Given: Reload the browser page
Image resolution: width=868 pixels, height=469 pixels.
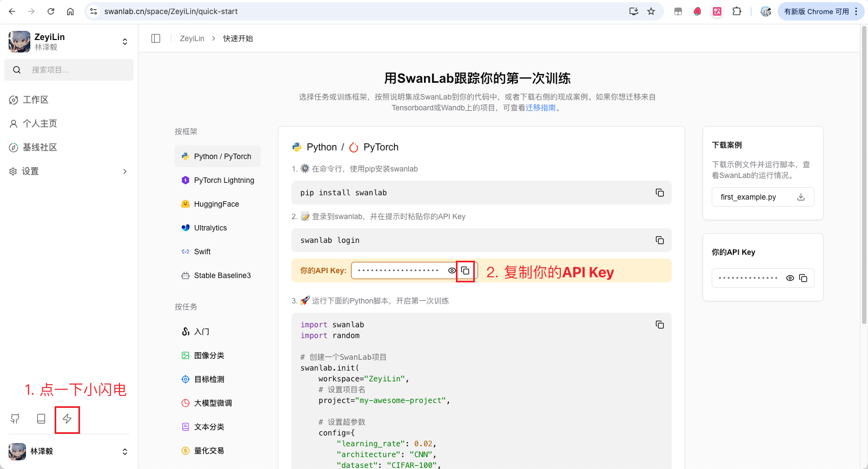Looking at the screenshot, I should (x=51, y=11).
